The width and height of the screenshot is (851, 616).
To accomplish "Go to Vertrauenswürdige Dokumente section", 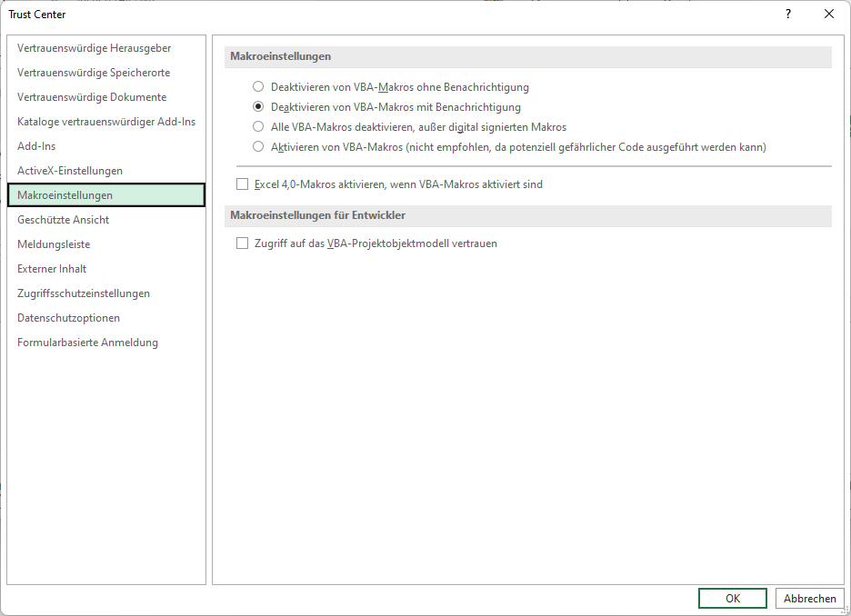I will 106,97.
